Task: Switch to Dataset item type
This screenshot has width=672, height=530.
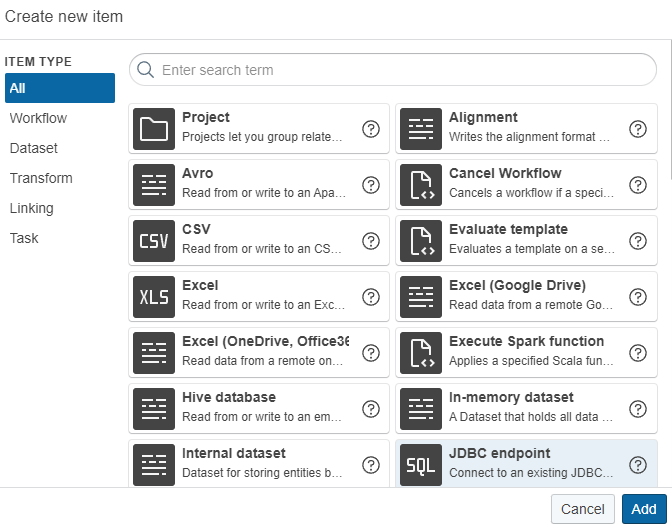Action: pos(34,148)
